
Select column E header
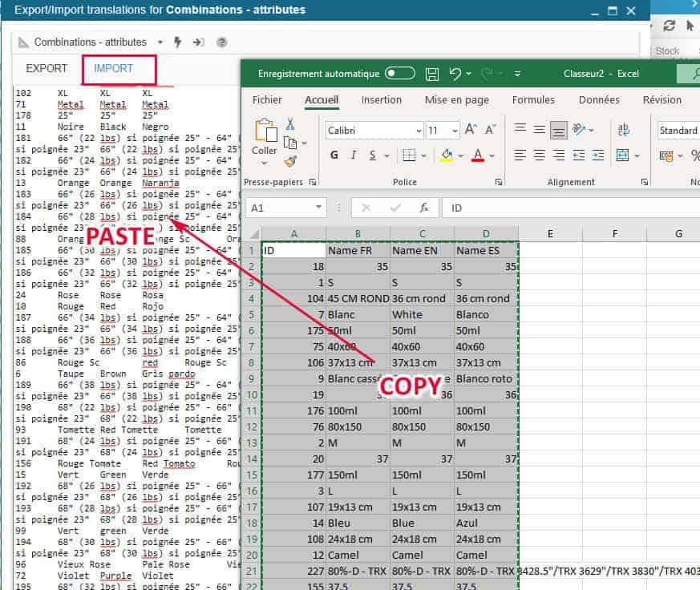(x=550, y=233)
